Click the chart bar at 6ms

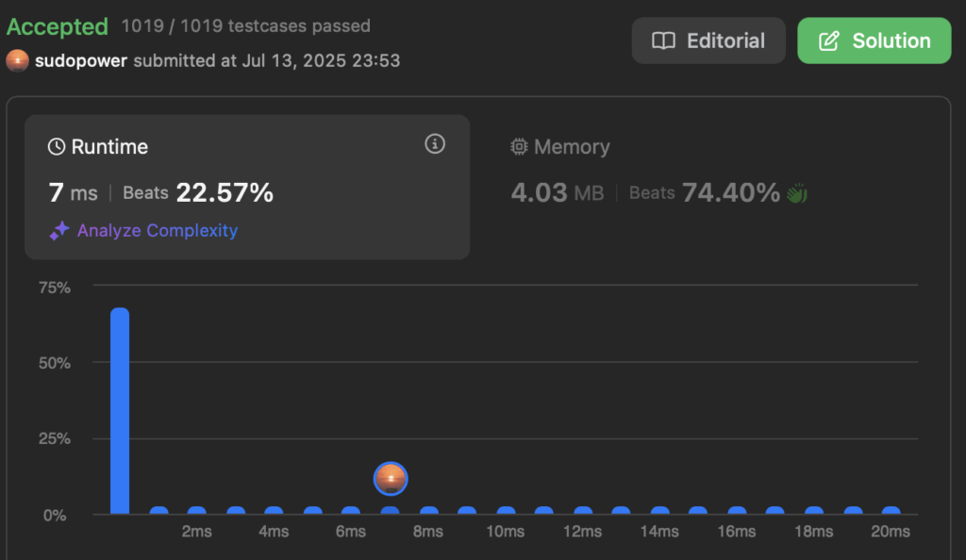coord(351,510)
